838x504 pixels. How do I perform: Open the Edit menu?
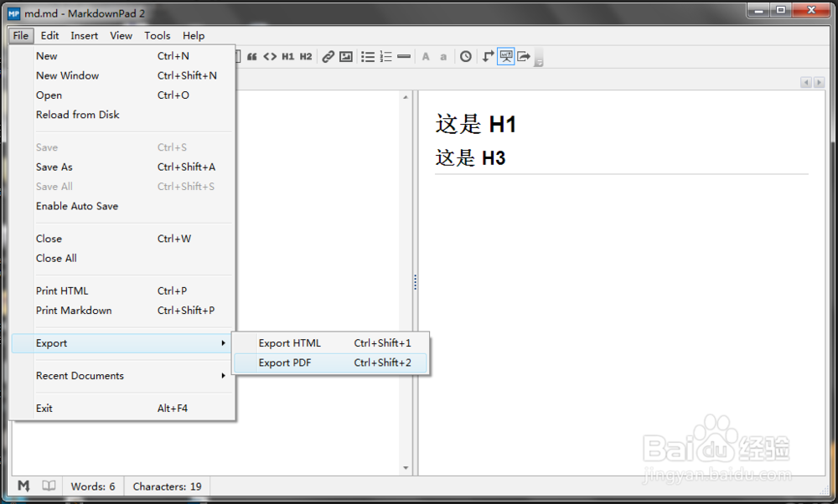point(49,36)
